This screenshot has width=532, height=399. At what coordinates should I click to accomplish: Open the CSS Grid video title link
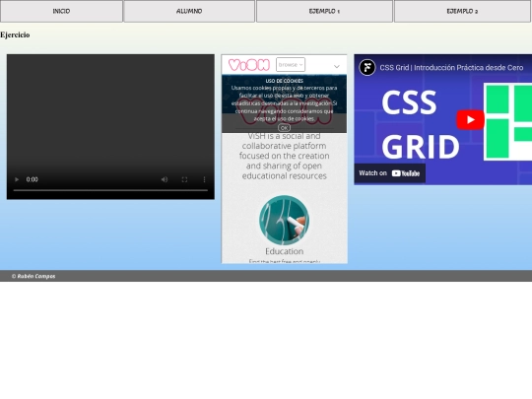point(451,68)
